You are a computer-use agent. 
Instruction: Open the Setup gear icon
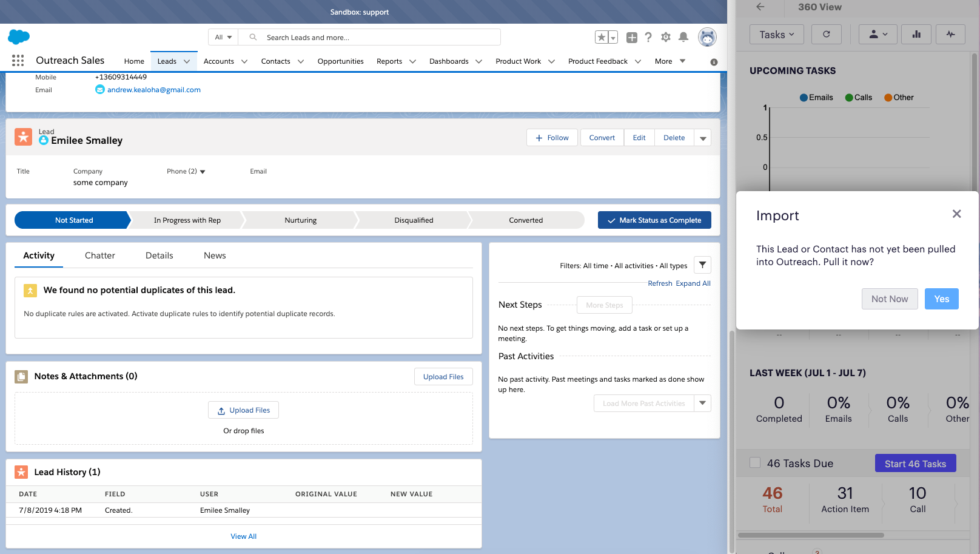(666, 38)
